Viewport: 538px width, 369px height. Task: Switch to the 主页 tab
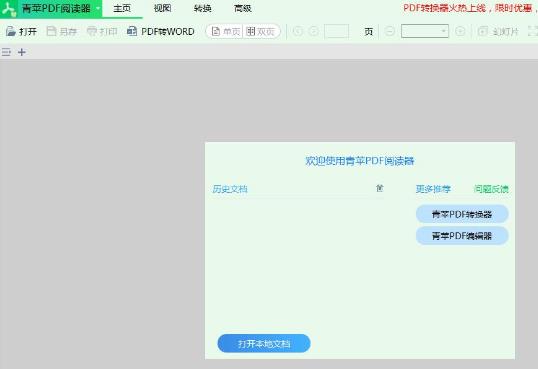point(122,8)
